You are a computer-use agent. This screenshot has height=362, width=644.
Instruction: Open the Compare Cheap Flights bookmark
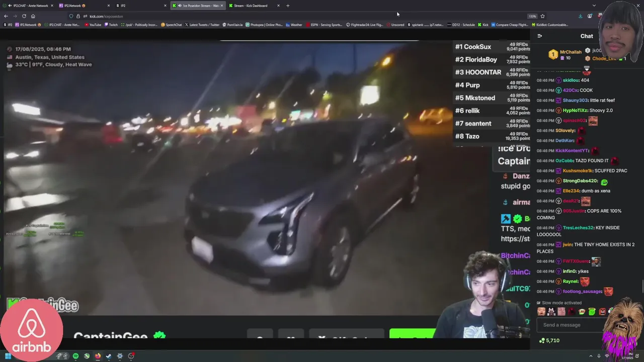point(509,25)
